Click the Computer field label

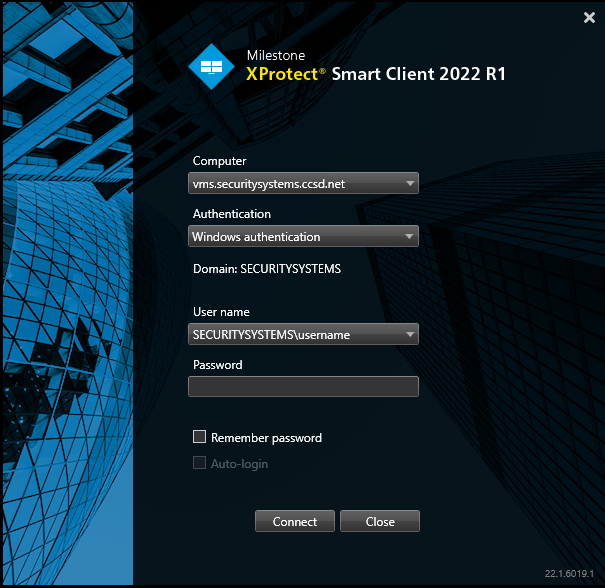click(219, 161)
